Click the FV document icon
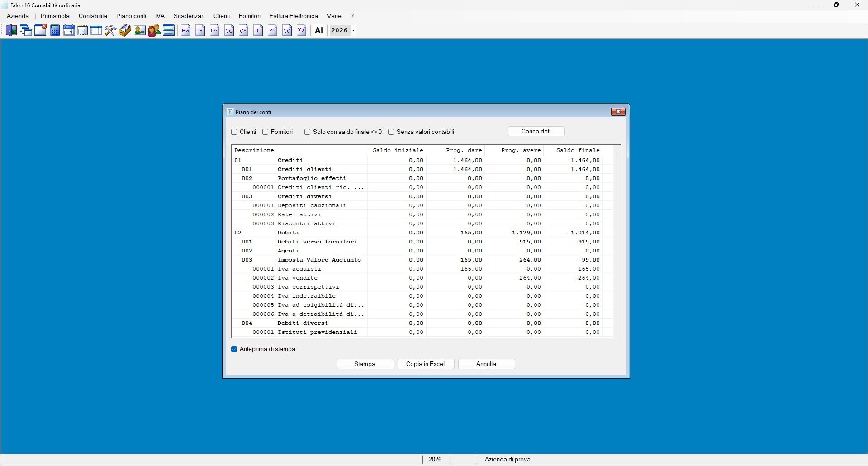Screen dimensions: 868x466 200,31
